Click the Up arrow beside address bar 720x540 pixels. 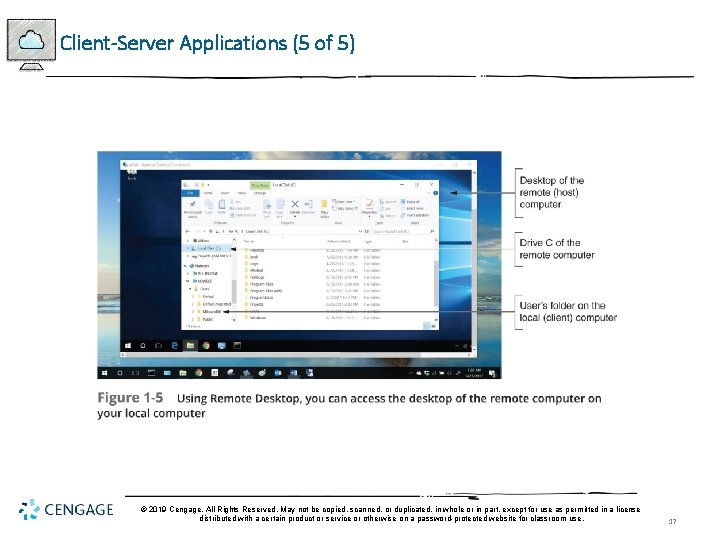pos(210,231)
